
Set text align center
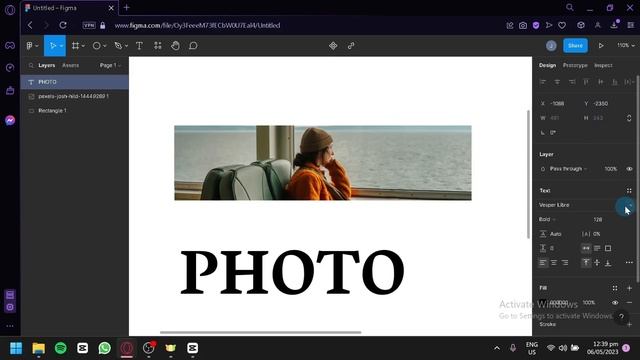pyautogui.click(x=554, y=263)
